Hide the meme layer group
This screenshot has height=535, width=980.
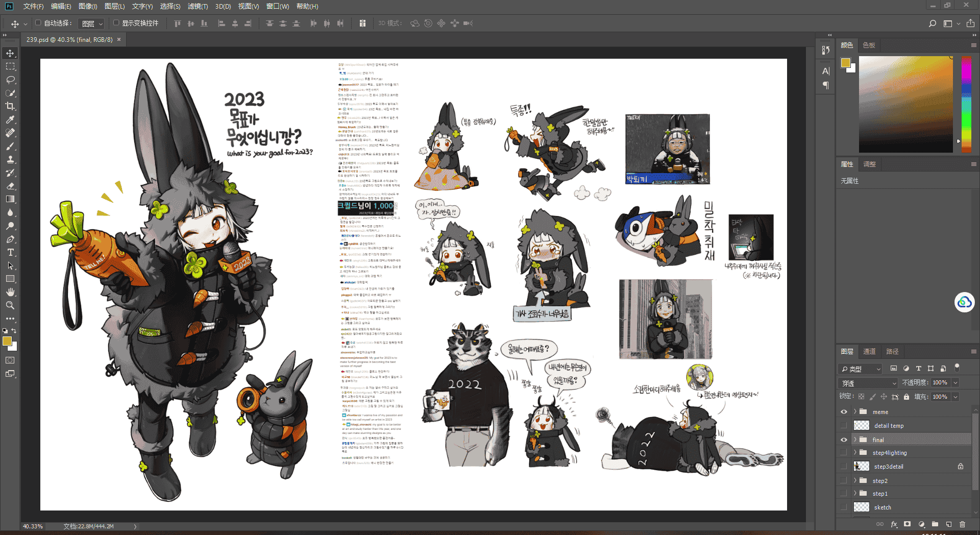click(844, 412)
